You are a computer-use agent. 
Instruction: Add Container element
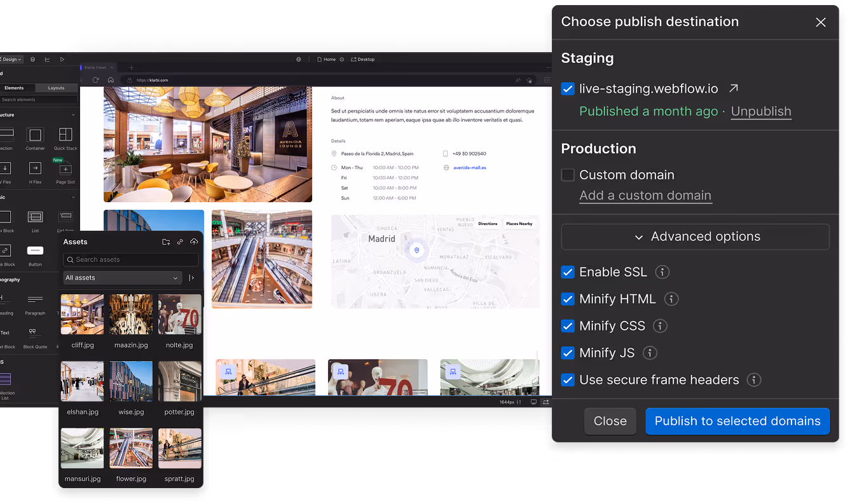point(36,139)
